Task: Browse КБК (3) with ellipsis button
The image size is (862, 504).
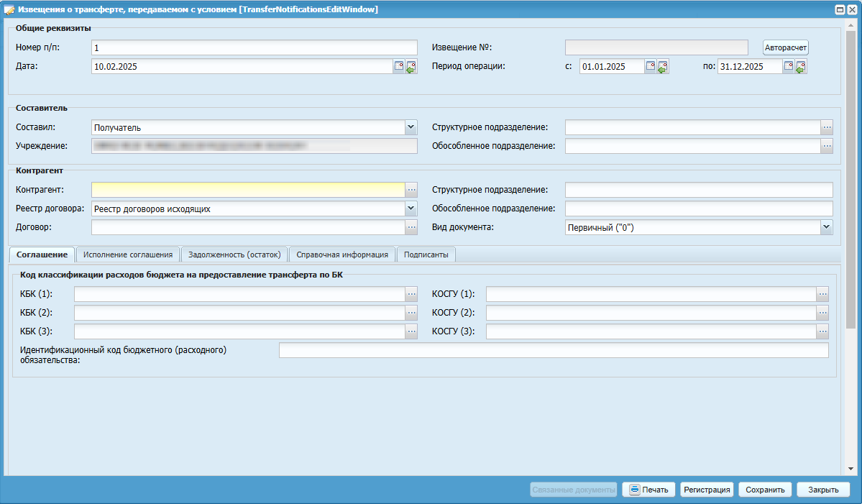Action: click(411, 331)
